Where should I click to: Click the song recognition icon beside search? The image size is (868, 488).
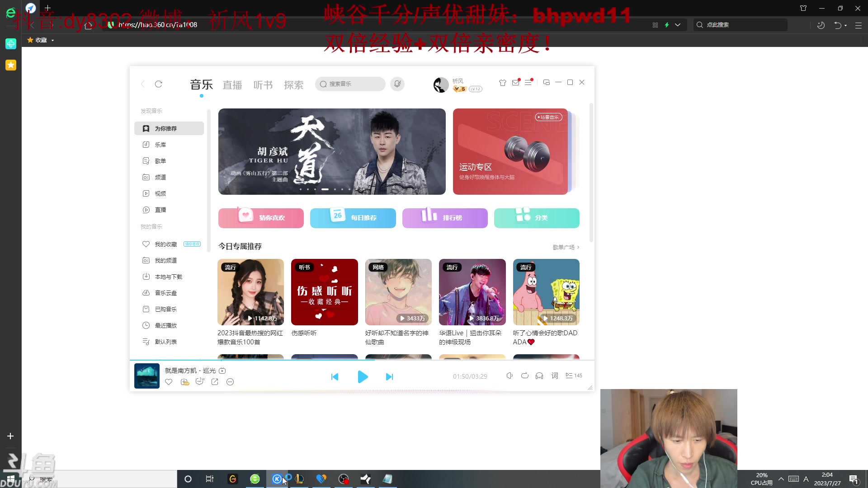[x=397, y=84]
